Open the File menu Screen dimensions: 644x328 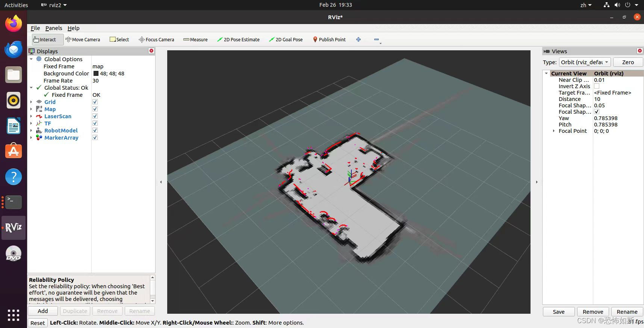pyautogui.click(x=35, y=28)
